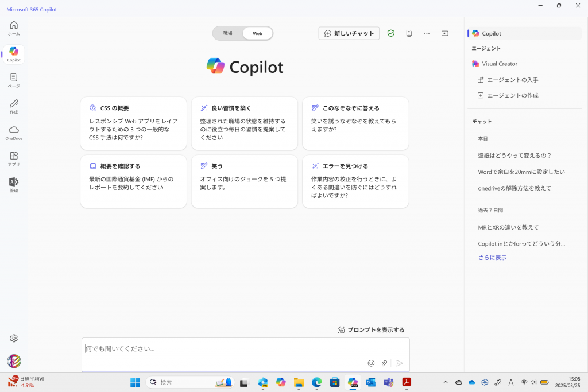
Task: Click the taskbar 検索 search box
Action: [x=191, y=382]
